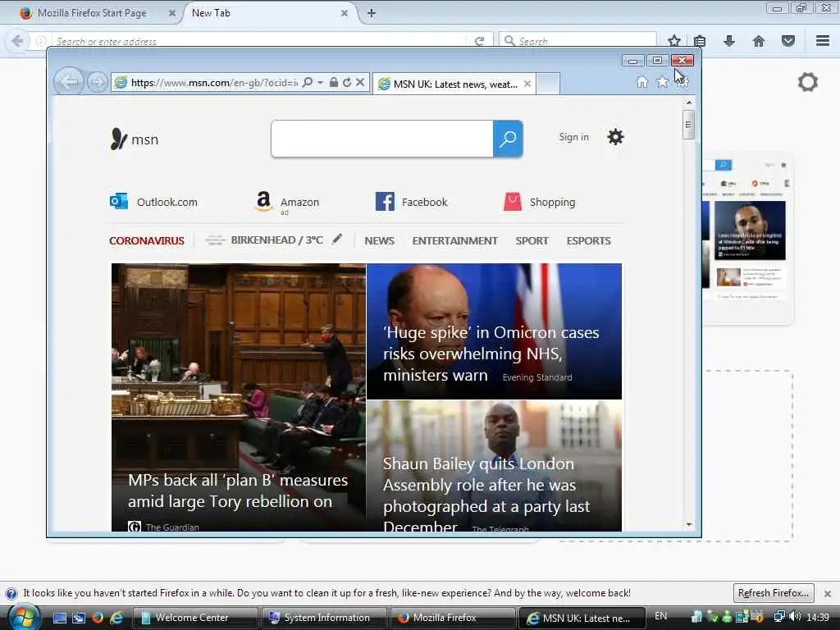
Task: Open a new blank tab in Internet Explorer
Action: click(547, 84)
